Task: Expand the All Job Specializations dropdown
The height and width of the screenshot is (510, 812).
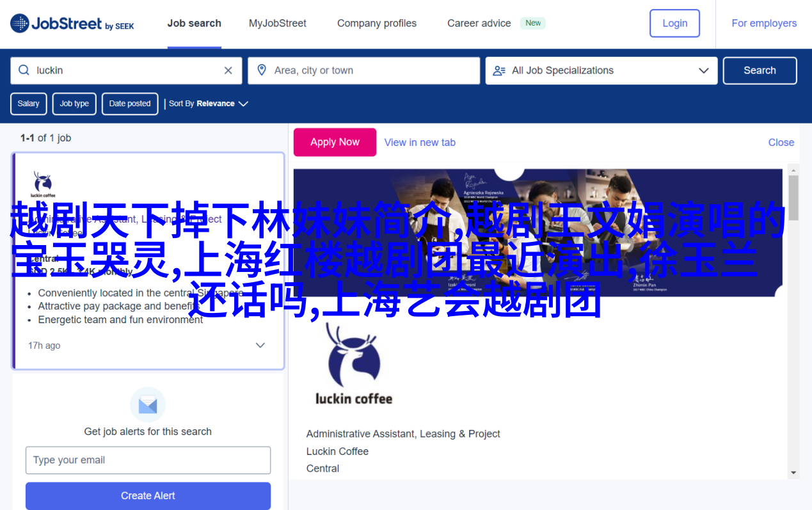Action: tap(601, 70)
